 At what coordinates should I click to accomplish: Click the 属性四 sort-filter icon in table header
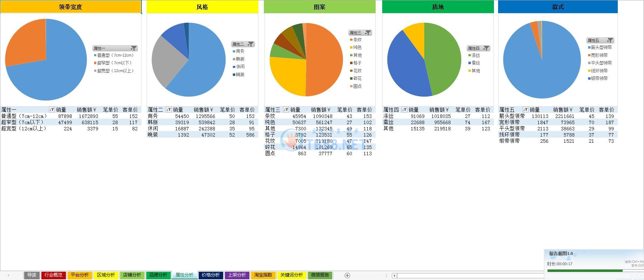coord(404,110)
